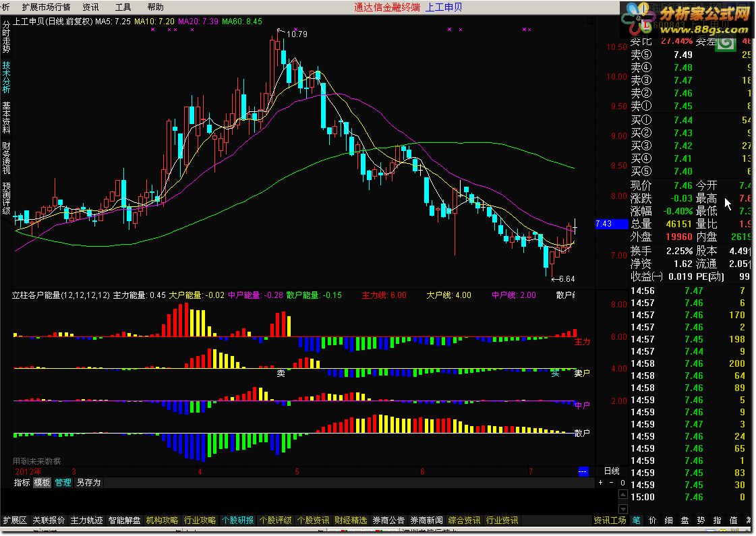Screen dimensions: 756x536
Task: Select the 日线 period label
Action: tap(612, 471)
